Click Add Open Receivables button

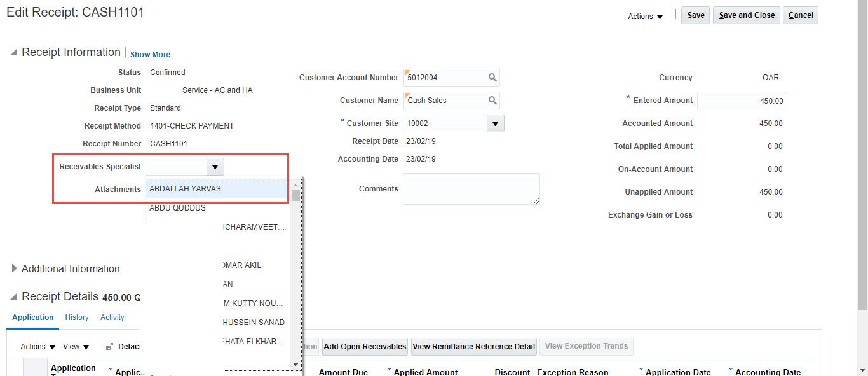click(x=365, y=347)
